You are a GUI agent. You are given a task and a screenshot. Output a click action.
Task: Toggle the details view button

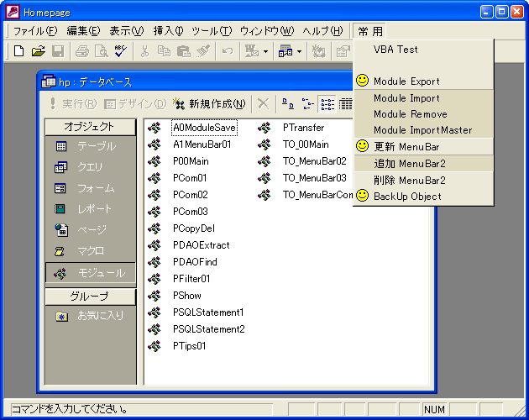pos(344,104)
